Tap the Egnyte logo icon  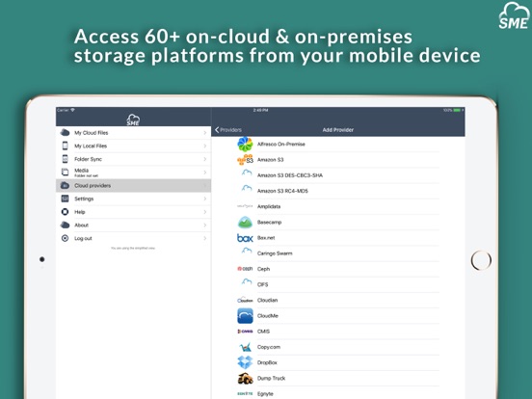(x=245, y=393)
